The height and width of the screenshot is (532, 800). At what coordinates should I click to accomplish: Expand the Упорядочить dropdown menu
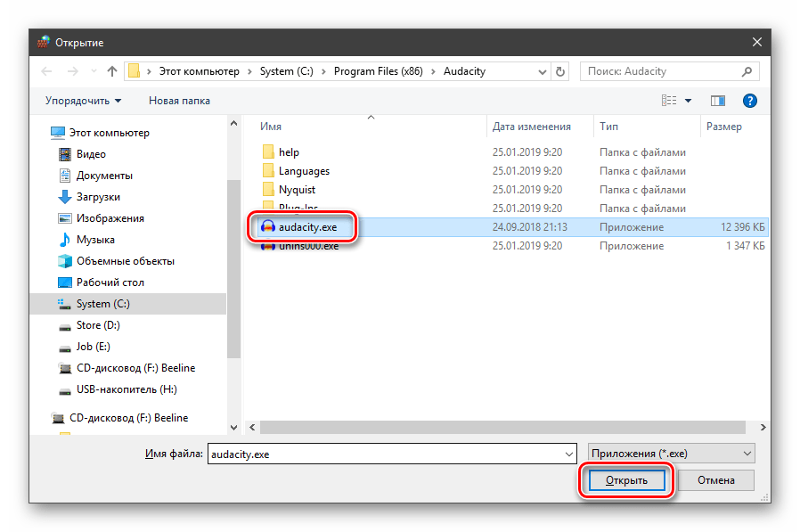pyautogui.click(x=84, y=101)
